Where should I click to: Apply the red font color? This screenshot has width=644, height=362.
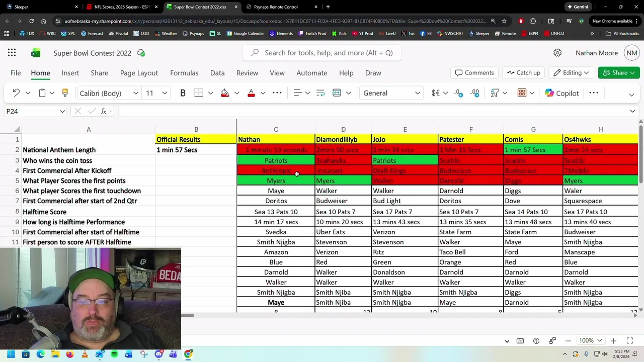pos(251,93)
